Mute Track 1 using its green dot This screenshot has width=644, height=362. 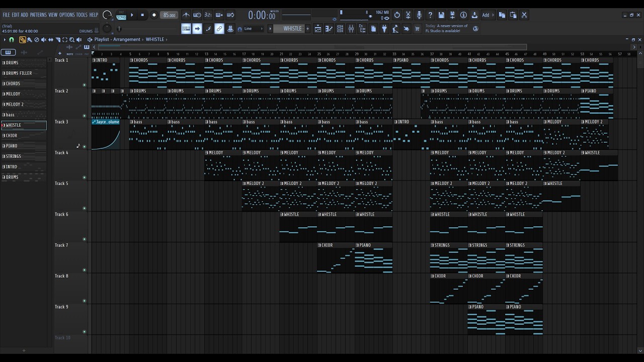(84, 85)
